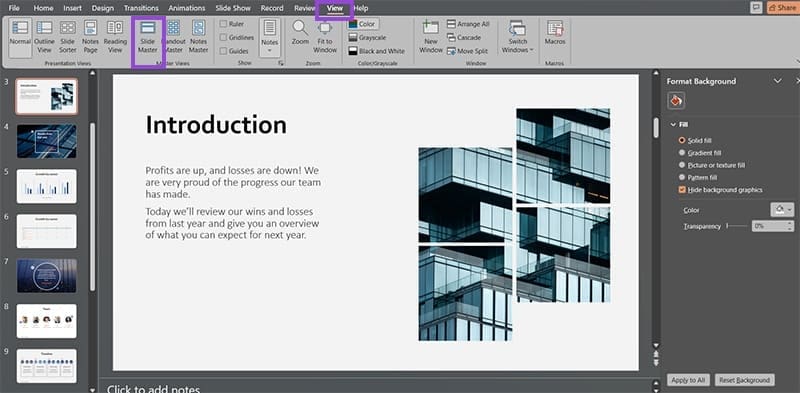
Task: Switch to Reading View
Action: tap(115, 37)
